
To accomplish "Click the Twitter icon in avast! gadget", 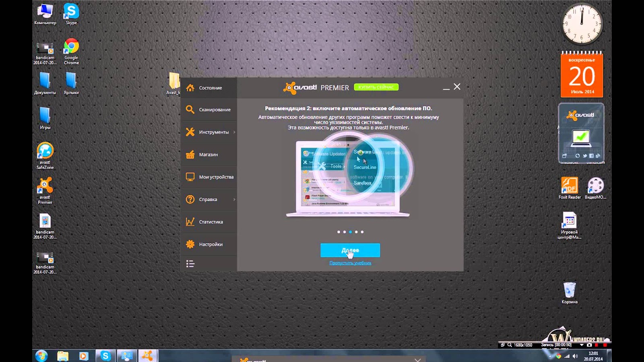I will click(x=584, y=156).
